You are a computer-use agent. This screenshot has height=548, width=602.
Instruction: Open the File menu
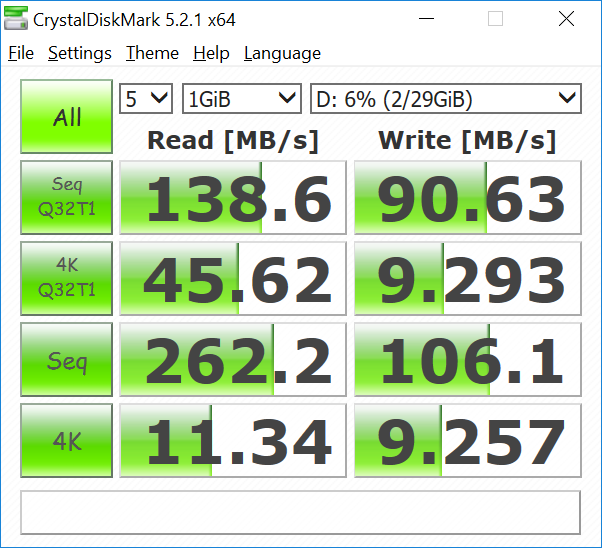pyautogui.click(x=21, y=53)
